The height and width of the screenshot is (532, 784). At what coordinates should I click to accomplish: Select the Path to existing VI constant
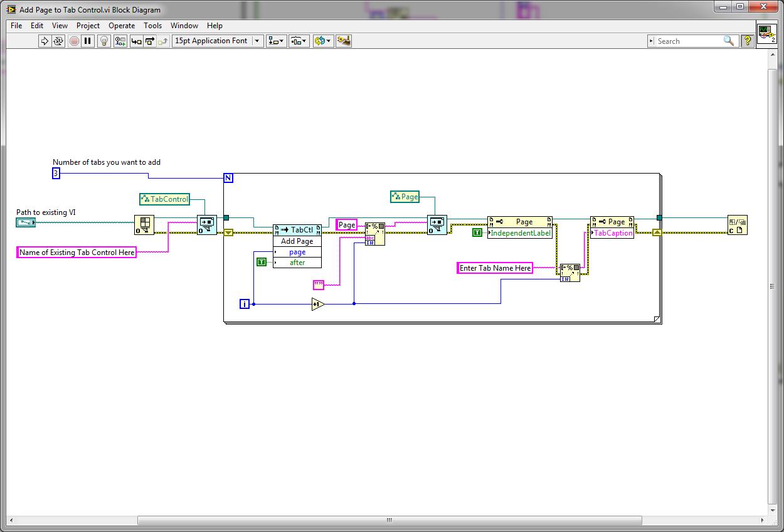point(26,222)
